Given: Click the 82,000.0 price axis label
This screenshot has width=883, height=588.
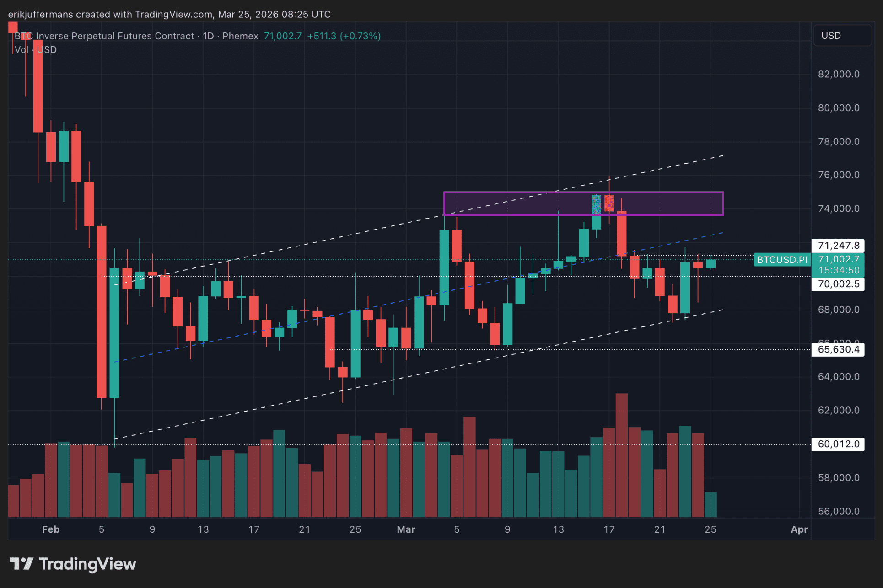Looking at the screenshot, I should (x=838, y=74).
